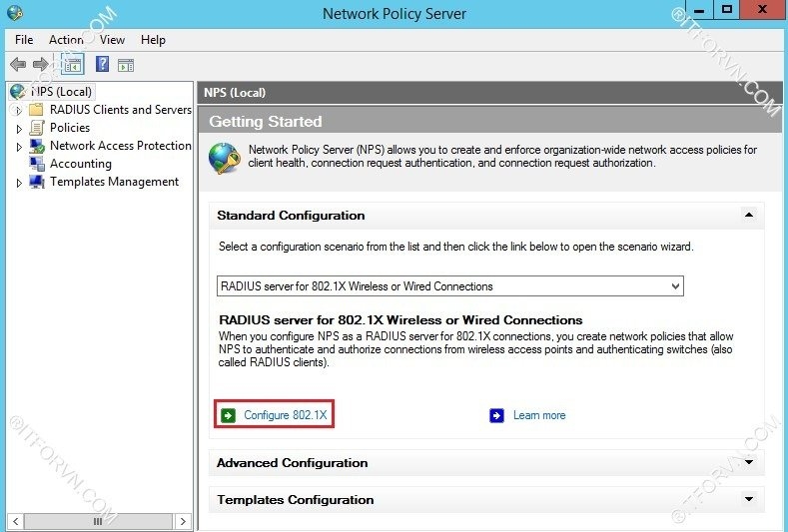Image resolution: width=788 pixels, height=532 pixels.
Task: Select the NPS (Local) globe icon
Action: click(17, 92)
